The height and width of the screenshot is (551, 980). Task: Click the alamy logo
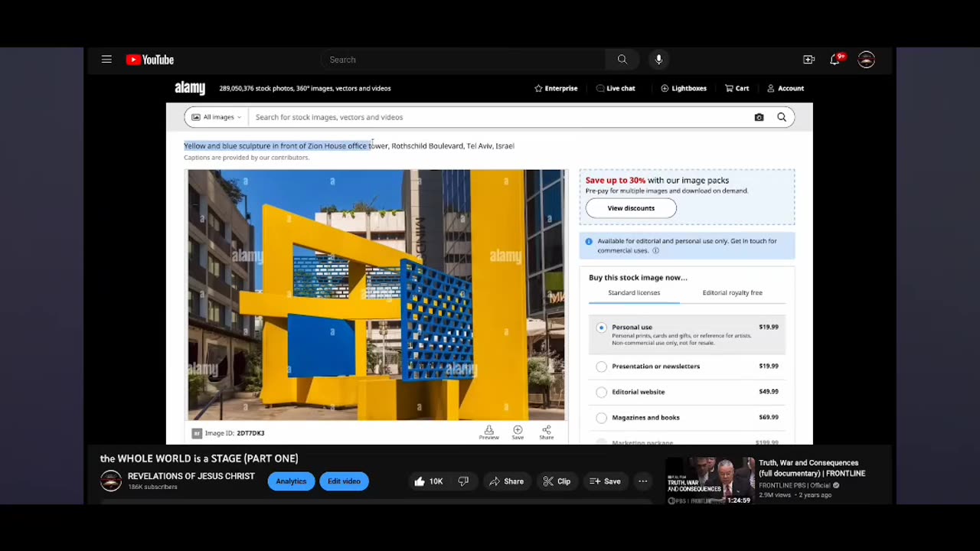click(x=190, y=88)
